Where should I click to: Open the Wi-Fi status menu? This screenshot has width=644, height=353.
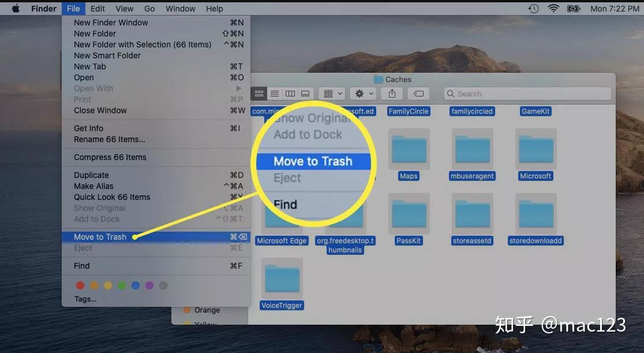click(553, 9)
